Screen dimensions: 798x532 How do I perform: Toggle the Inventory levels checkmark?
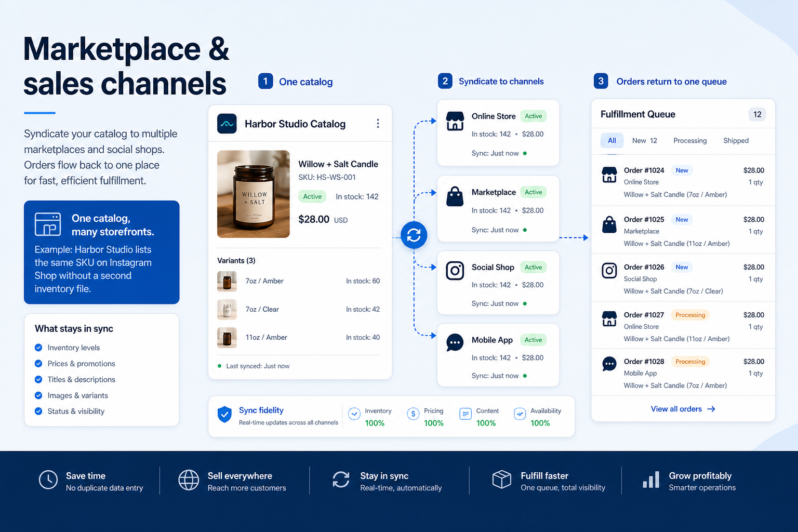pos(38,348)
